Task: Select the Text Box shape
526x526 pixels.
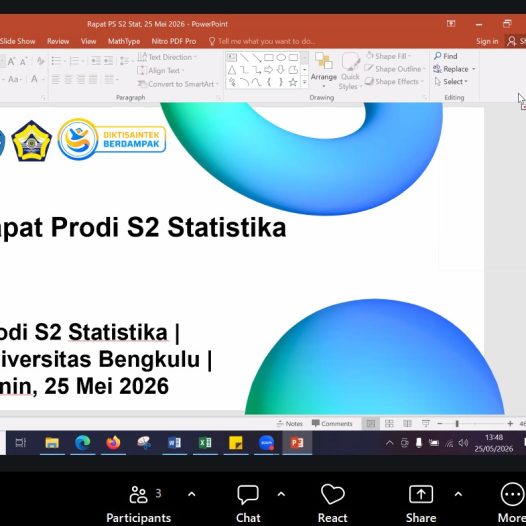Action: [232, 57]
